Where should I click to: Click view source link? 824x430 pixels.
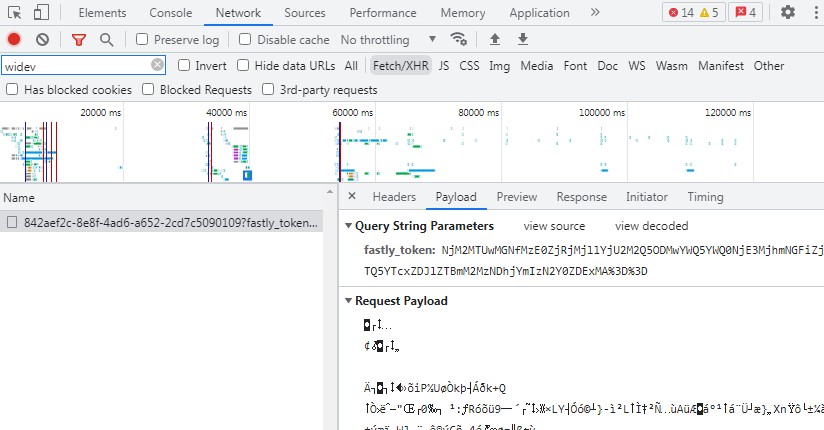point(554,226)
